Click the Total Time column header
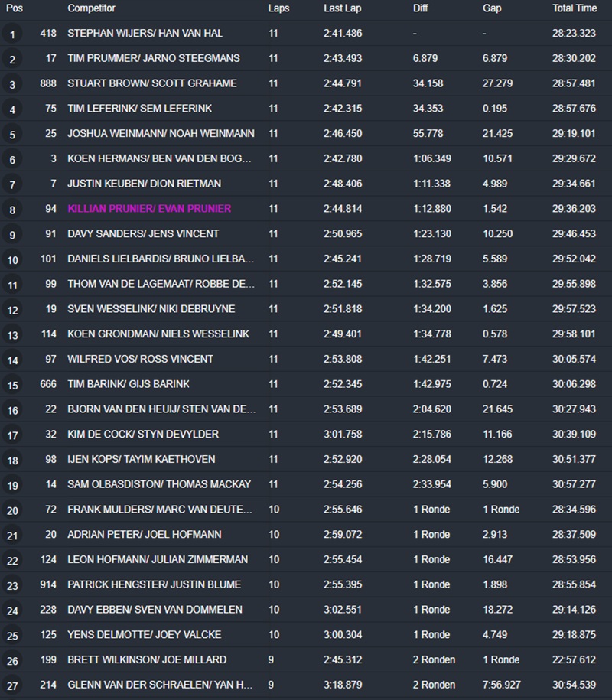Image resolution: width=612 pixels, height=700 pixels. (575, 8)
